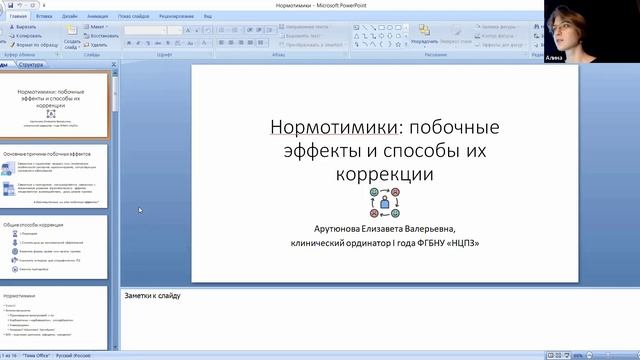
Task: Click the zoom out minus button
Action: click(589, 356)
